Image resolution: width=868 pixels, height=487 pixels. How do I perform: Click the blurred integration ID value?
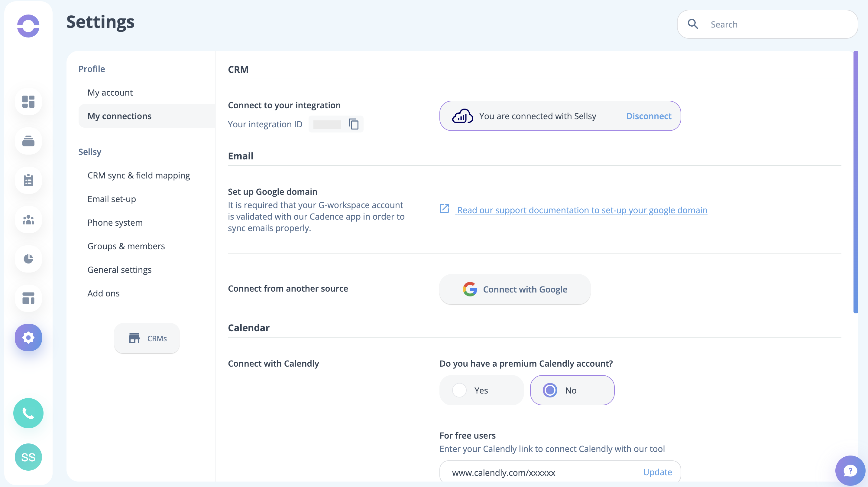click(x=327, y=124)
